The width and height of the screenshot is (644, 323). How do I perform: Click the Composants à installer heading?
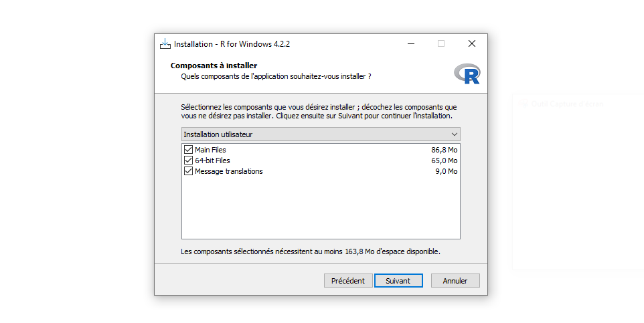pyautogui.click(x=214, y=66)
